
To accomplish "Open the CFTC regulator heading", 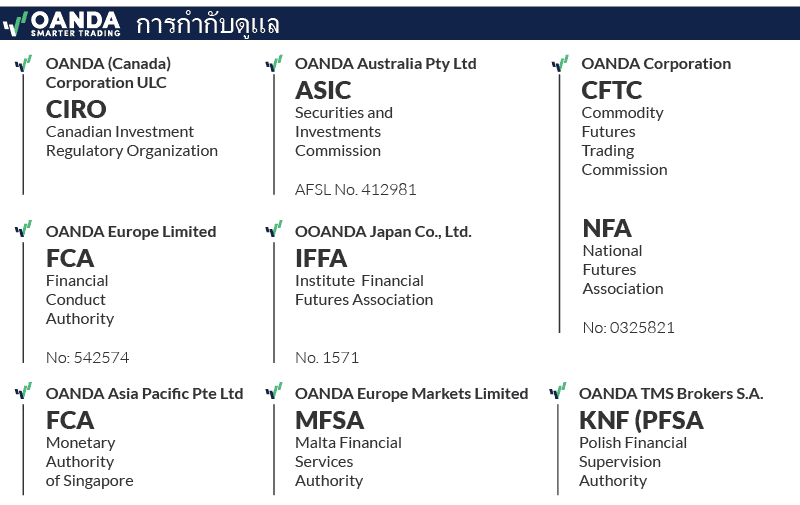I will [611, 90].
